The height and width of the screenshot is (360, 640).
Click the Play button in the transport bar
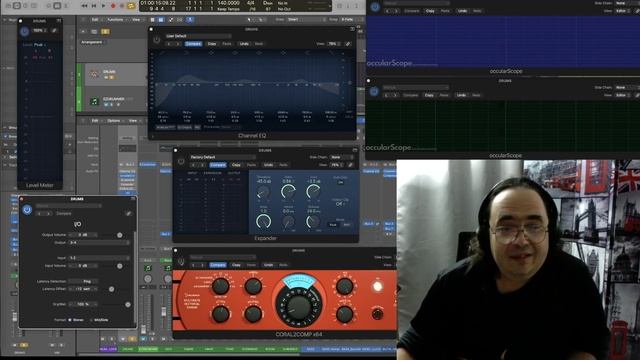[x=104, y=6]
